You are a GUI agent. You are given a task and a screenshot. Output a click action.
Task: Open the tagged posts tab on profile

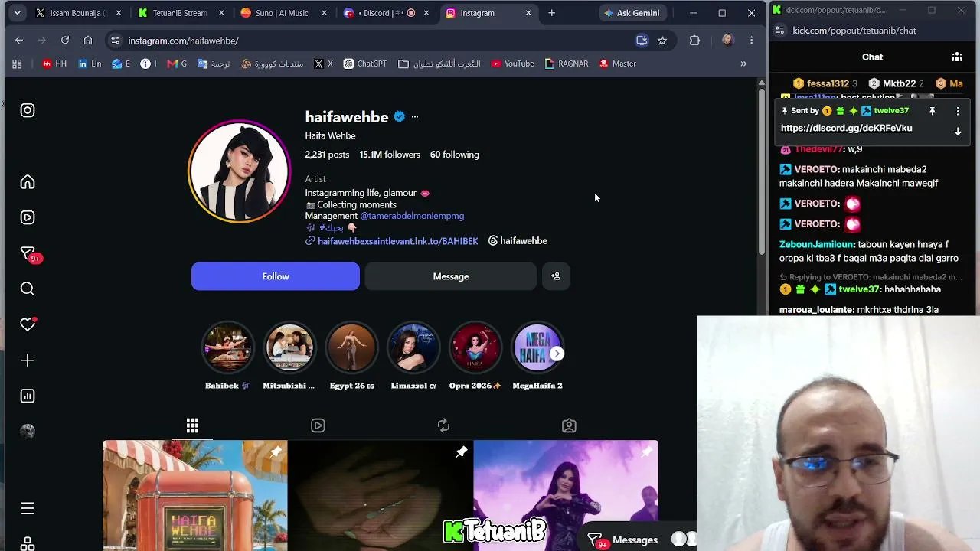click(x=569, y=425)
